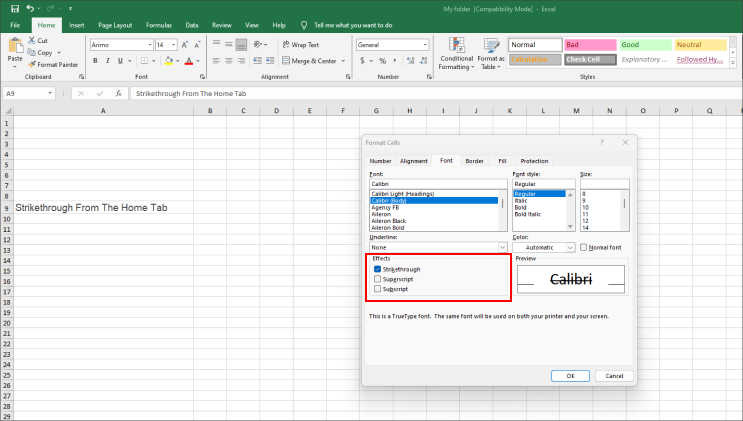Open the Page Layout ribbon tab
Viewport: 743px width, 421px height.
pyautogui.click(x=115, y=25)
